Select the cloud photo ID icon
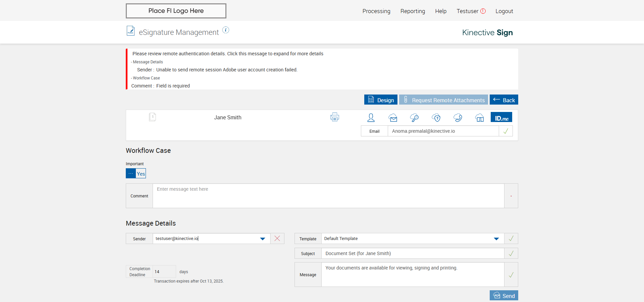Image resolution: width=644 pixels, height=302 pixels. pos(479,118)
